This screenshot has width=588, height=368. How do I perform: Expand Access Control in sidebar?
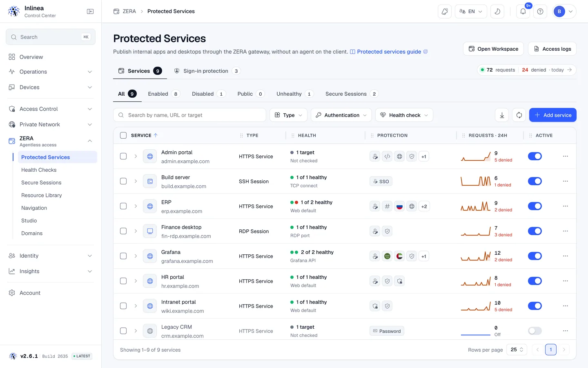pyautogui.click(x=51, y=109)
